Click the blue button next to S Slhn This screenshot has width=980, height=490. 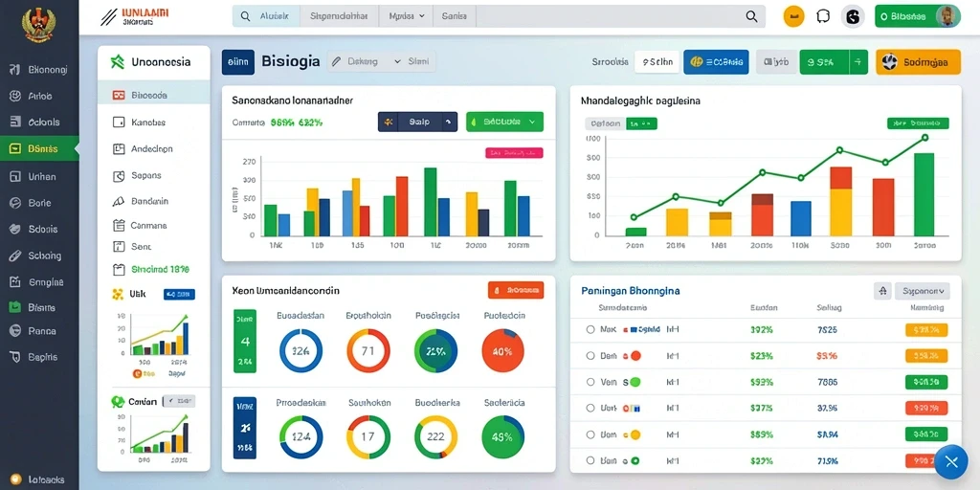point(716,62)
